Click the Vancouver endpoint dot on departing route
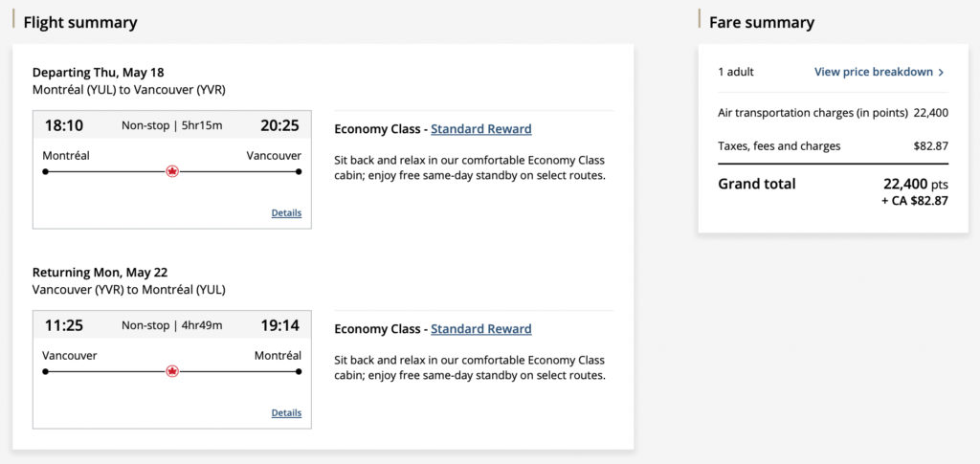Image resolution: width=980 pixels, height=464 pixels. point(300,172)
